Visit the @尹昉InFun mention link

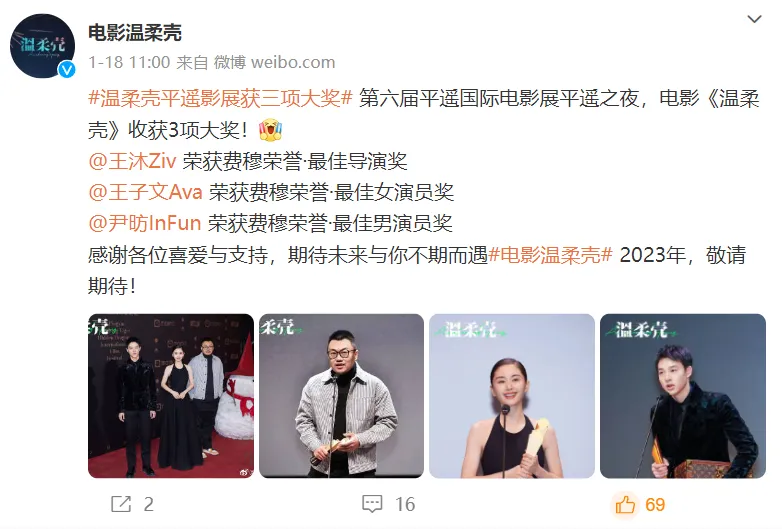click(x=145, y=223)
